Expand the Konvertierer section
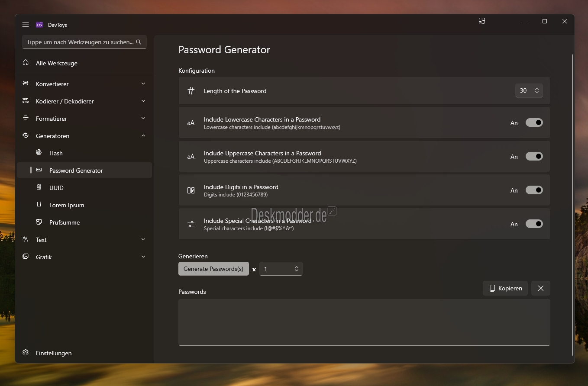 point(84,84)
